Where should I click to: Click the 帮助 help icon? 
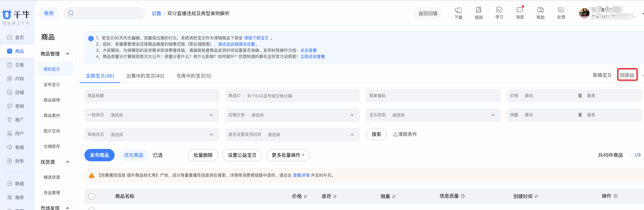[540, 10]
